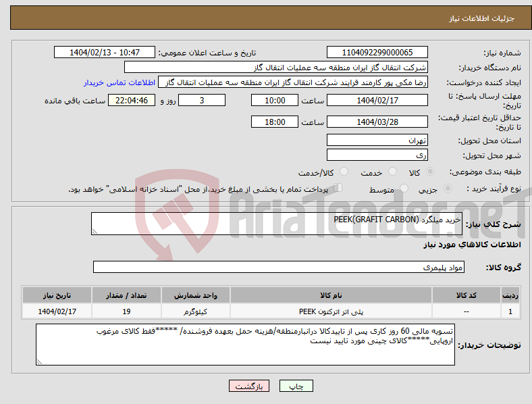
Task: Click the چاپ (print) button
Action: tap(296, 386)
